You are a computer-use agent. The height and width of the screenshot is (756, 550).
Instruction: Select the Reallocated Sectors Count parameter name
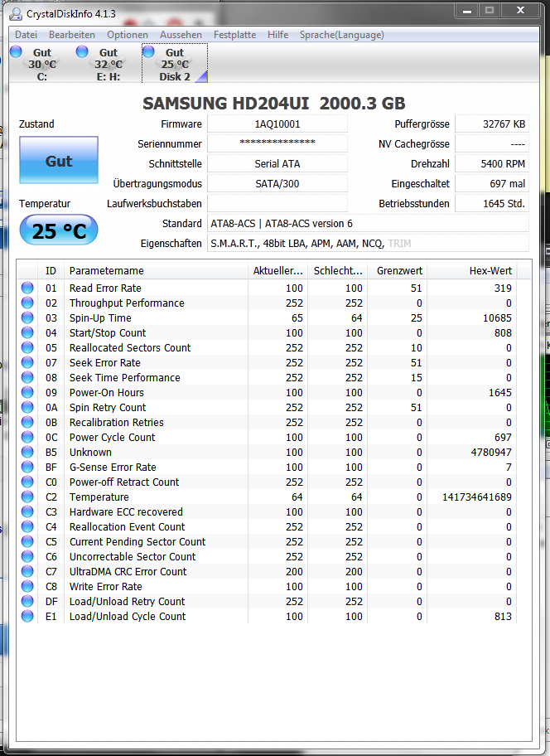(130, 347)
